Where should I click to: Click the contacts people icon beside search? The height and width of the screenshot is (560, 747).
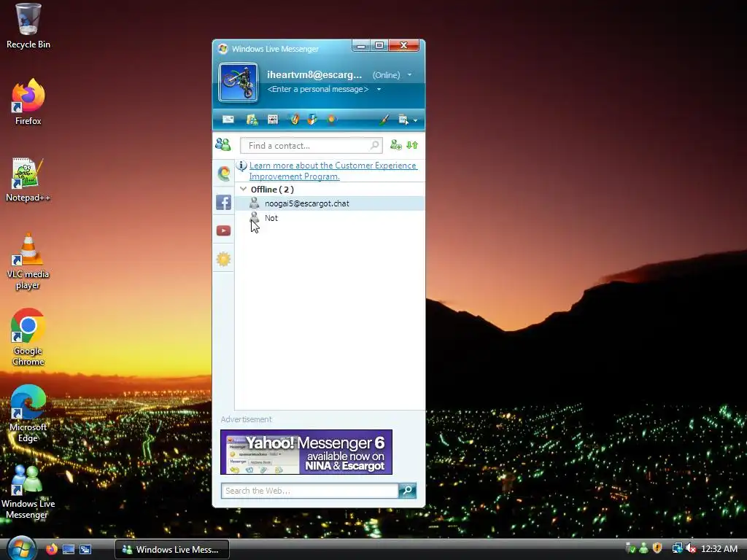coord(223,144)
